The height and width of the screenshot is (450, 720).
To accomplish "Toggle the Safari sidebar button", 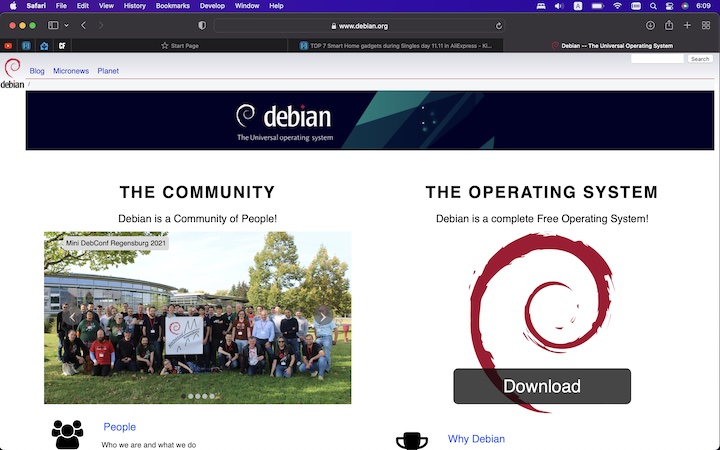I will tap(53, 25).
